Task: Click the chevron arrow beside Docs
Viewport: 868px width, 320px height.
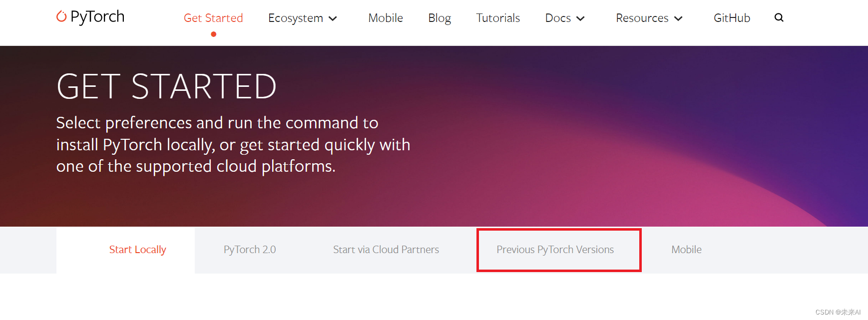Action: pyautogui.click(x=580, y=19)
